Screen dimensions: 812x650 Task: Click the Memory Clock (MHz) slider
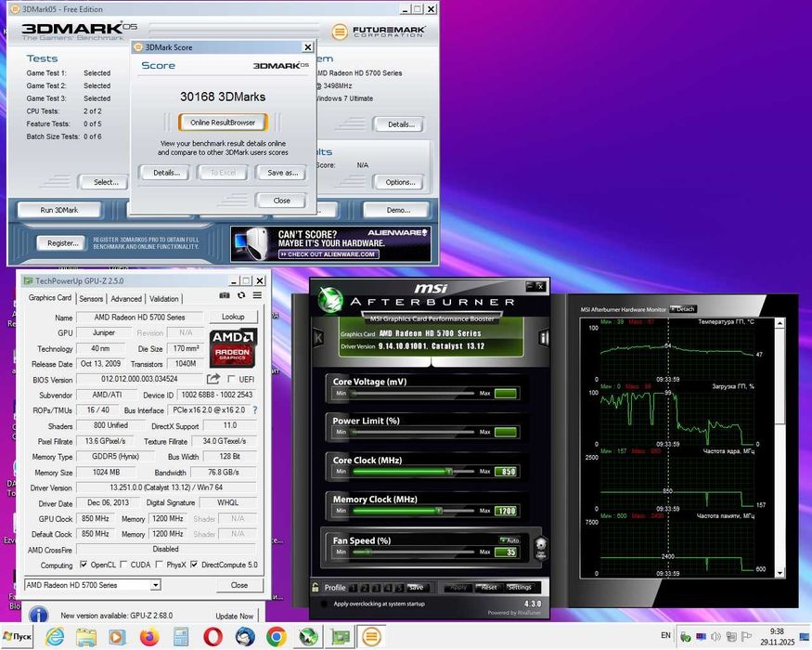point(413,511)
